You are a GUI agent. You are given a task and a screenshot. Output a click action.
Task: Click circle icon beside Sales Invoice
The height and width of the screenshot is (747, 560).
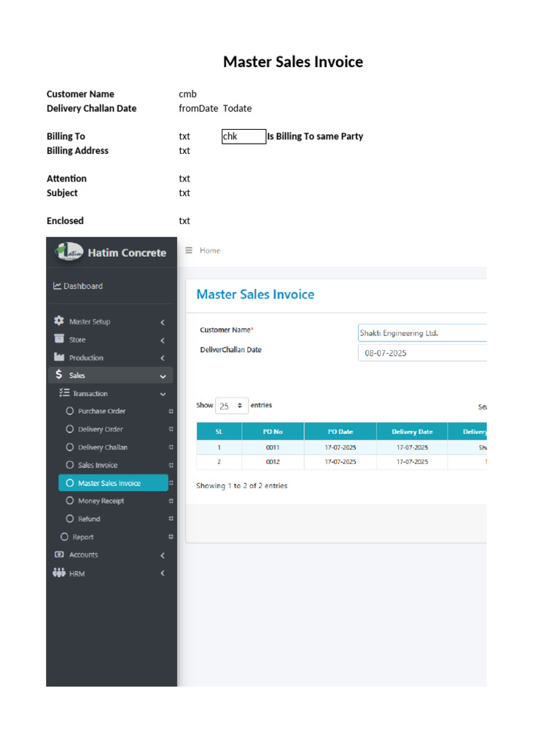pyautogui.click(x=70, y=465)
